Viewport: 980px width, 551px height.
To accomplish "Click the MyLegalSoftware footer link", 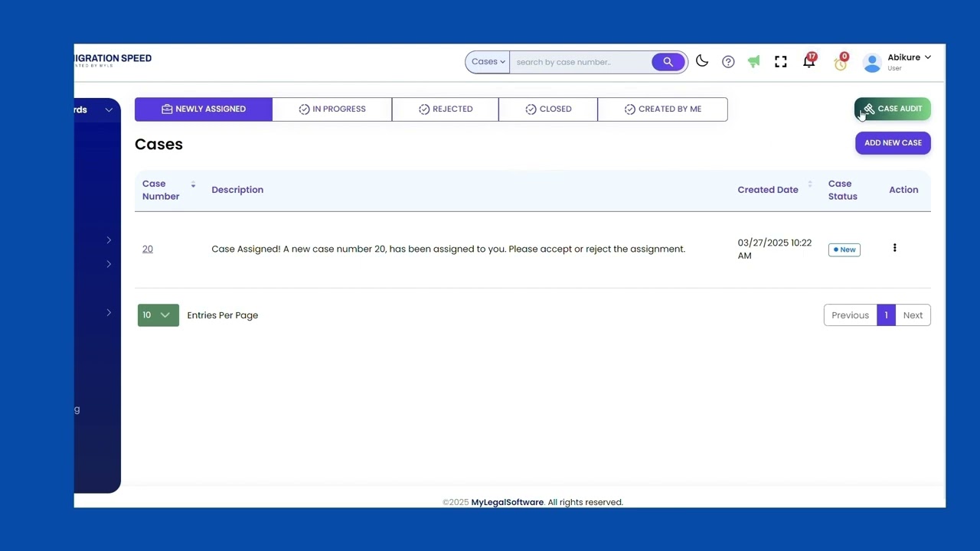I will pyautogui.click(x=507, y=502).
